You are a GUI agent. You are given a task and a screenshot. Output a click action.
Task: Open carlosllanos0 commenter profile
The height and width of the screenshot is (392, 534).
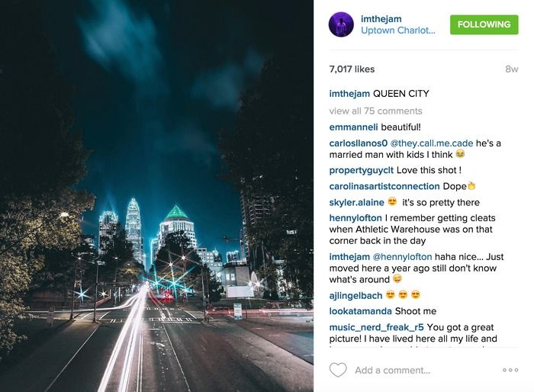(359, 143)
